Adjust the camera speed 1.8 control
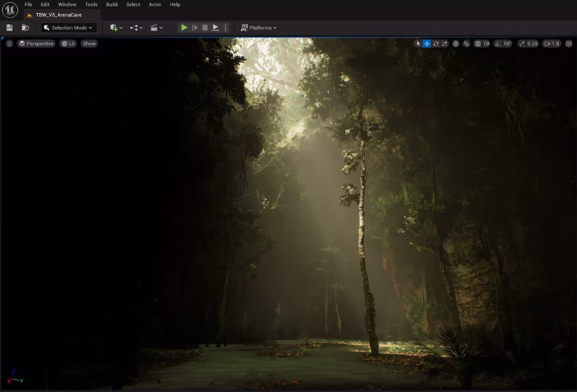Screen dimensions: 577x392 click(x=552, y=44)
